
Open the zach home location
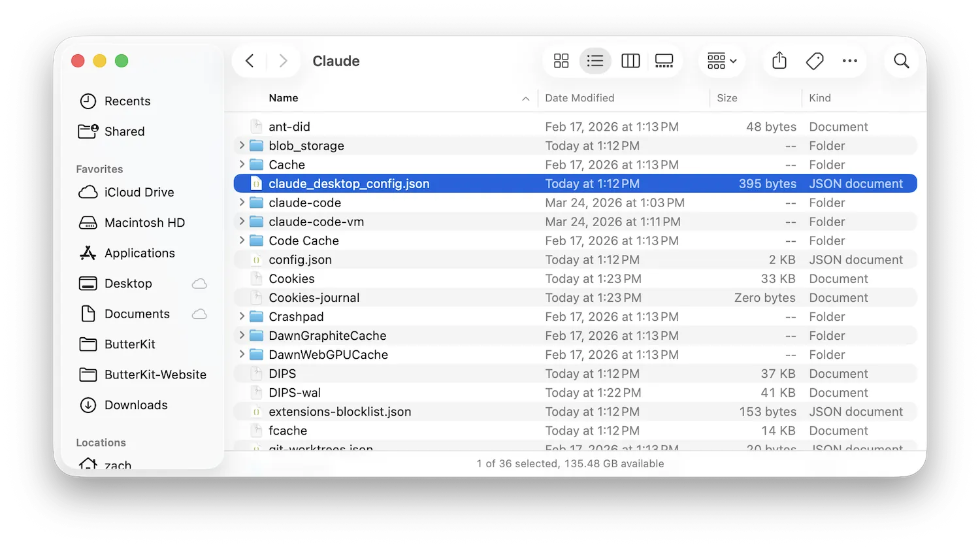(118, 465)
